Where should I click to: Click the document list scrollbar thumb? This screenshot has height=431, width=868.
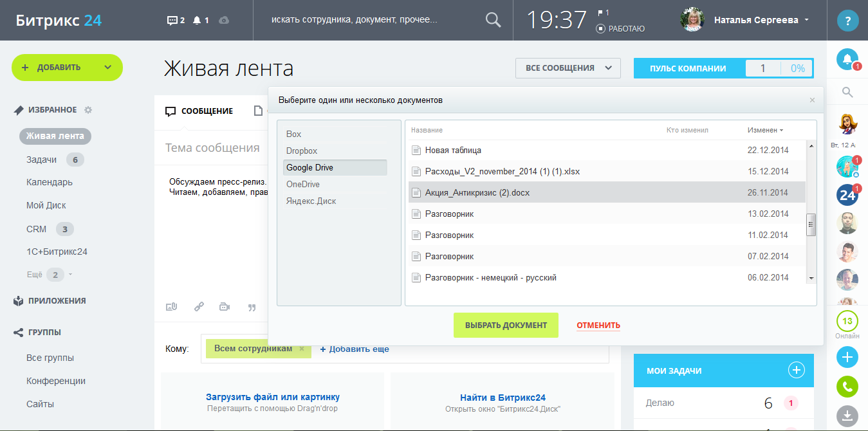tap(811, 225)
